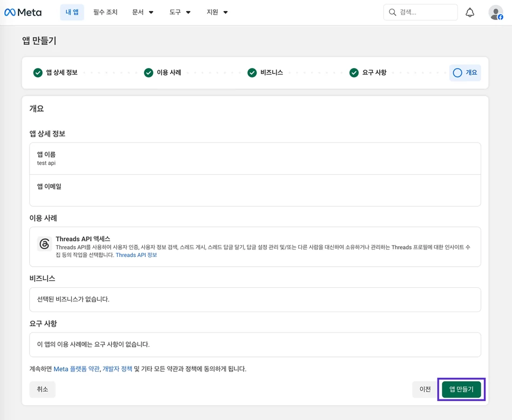
Task: Click the 이전 button
Action: [425, 389]
